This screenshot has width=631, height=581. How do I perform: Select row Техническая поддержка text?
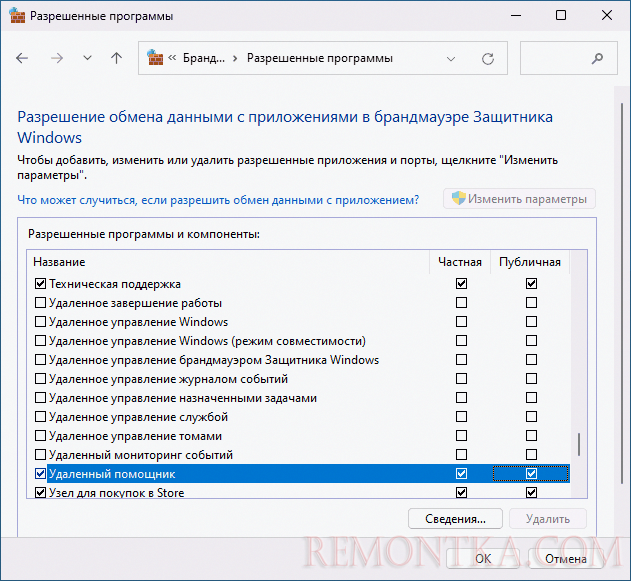point(115,284)
